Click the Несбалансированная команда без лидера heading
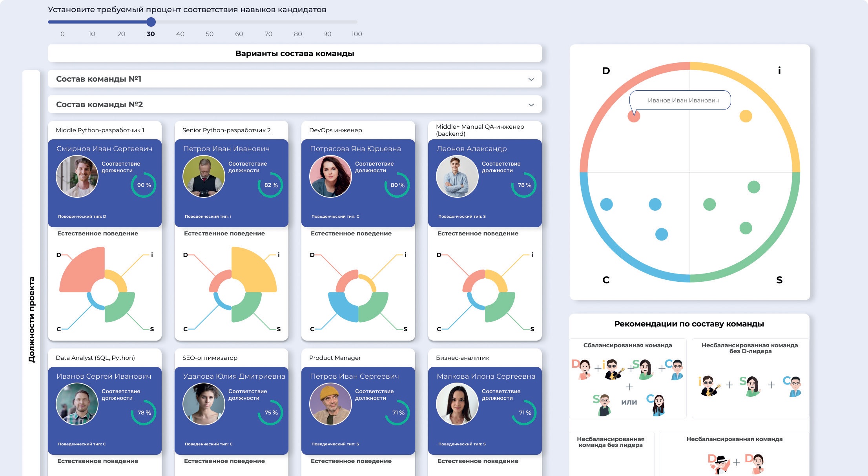Viewport: 868px width, 476px height. pyautogui.click(x=611, y=442)
